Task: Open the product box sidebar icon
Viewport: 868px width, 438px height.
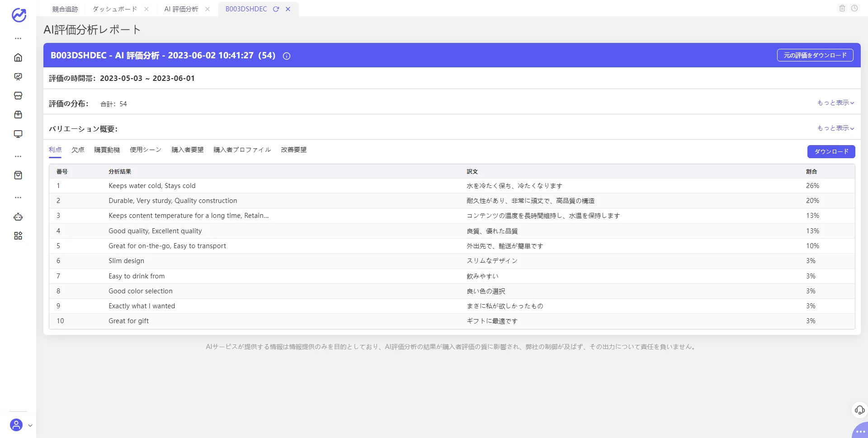Action: (18, 114)
